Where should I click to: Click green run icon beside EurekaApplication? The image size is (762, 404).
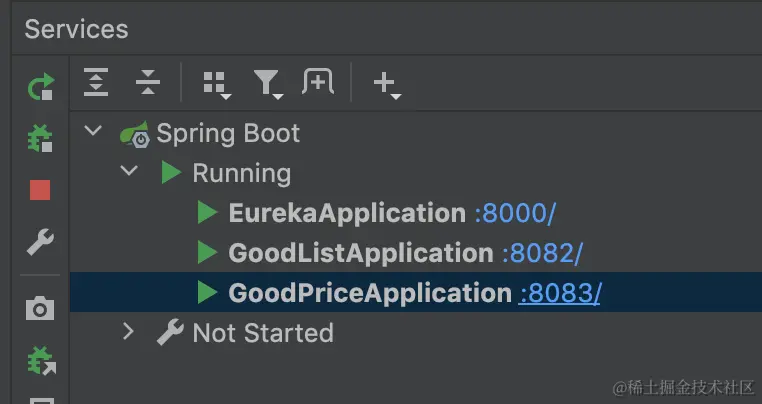(208, 212)
